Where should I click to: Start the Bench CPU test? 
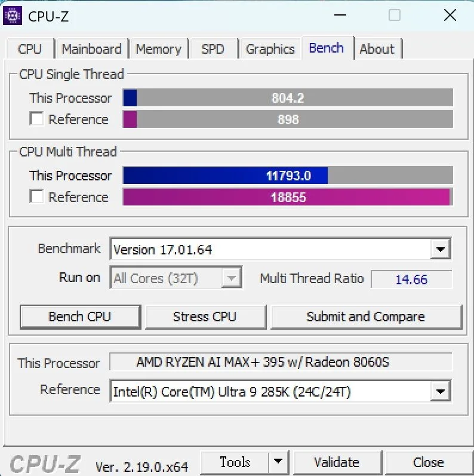[x=80, y=317]
